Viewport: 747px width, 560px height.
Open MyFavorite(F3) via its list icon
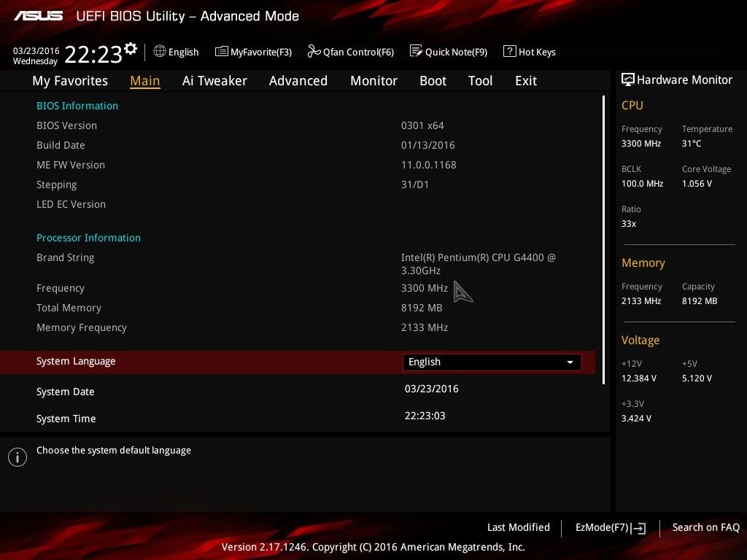[221, 52]
